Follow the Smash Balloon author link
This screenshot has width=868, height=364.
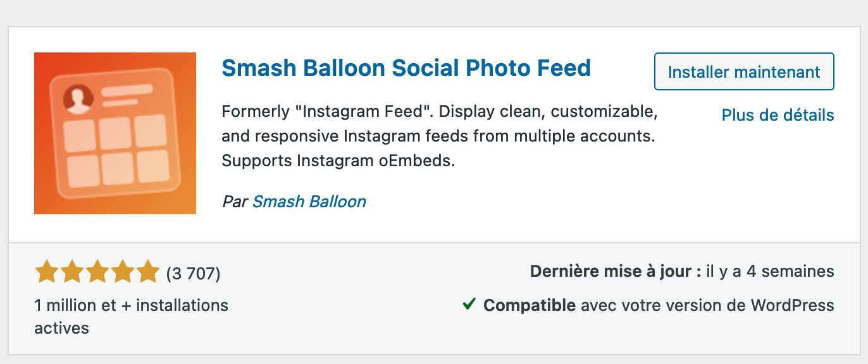click(309, 202)
